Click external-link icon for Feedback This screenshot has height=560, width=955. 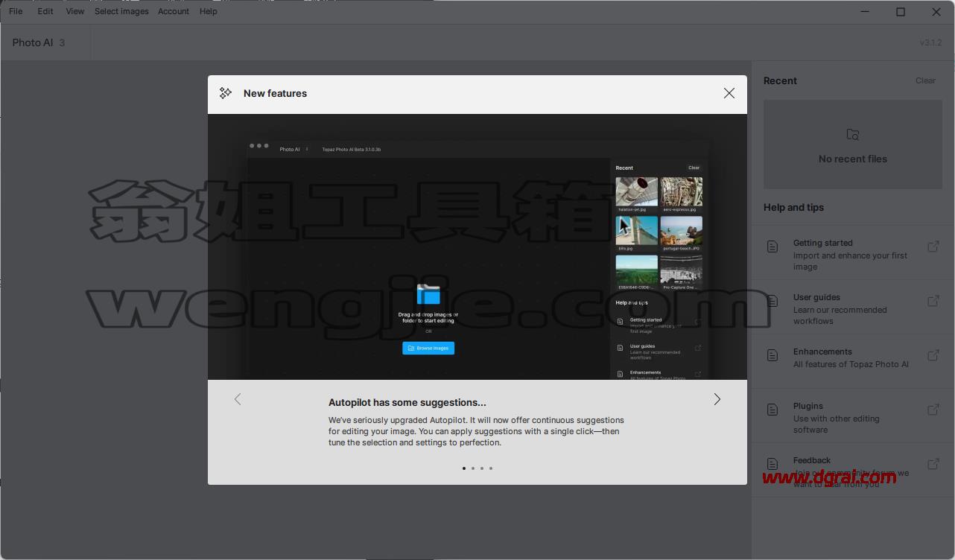pyautogui.click(x=933, y=464)
